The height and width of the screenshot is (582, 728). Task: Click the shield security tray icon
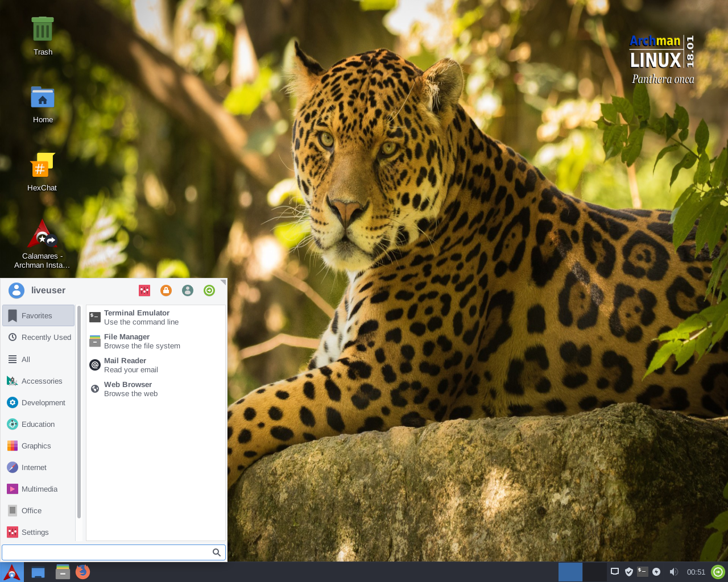pos(629,572)
